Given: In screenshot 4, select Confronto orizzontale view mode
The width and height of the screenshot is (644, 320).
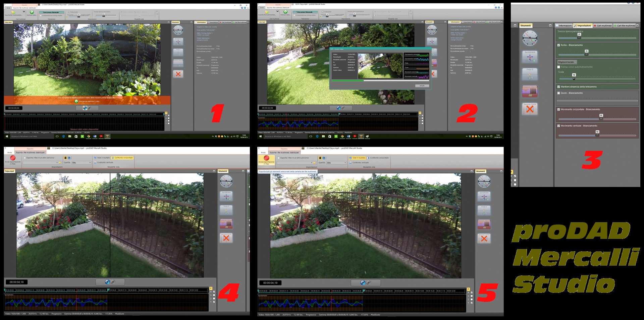Looking at the screenshot, I should coord(122,158).
